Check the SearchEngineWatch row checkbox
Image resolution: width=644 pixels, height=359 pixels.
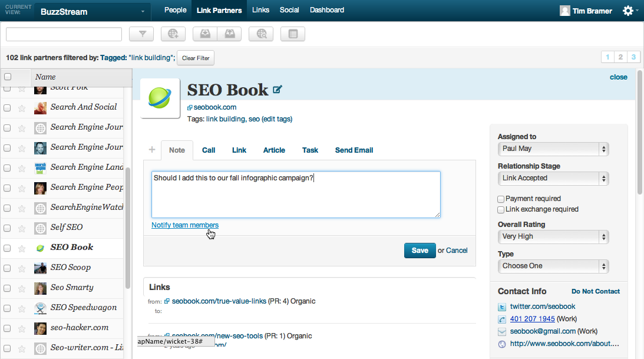[x=7, y=208]
